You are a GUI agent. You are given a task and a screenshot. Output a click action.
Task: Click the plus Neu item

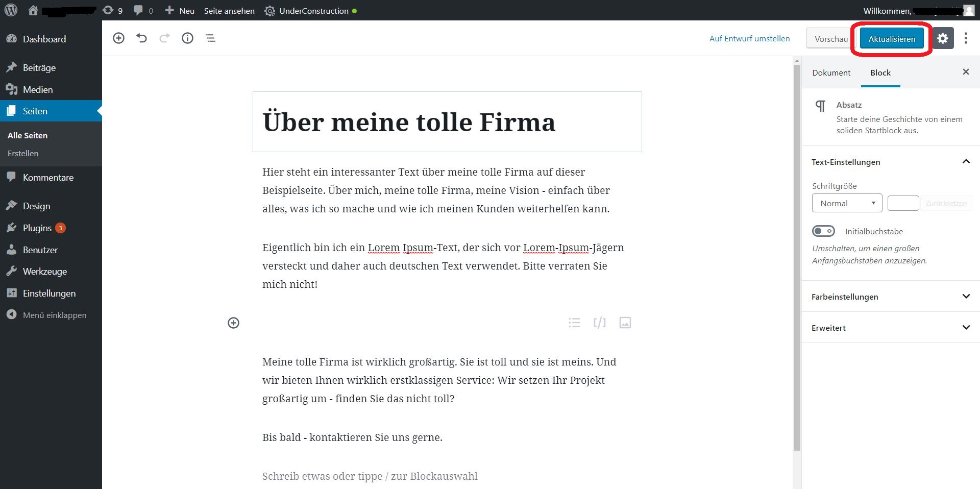180,10
